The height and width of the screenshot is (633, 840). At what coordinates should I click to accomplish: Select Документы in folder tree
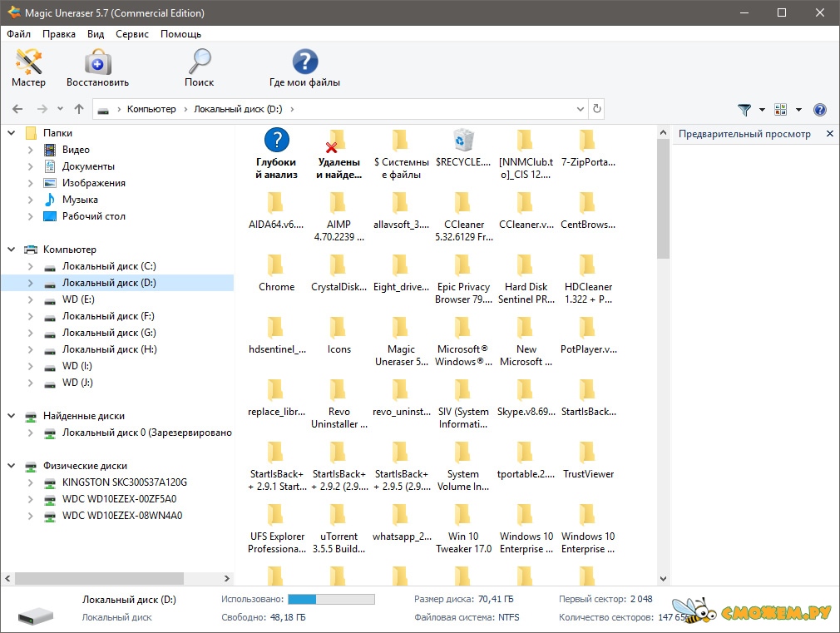point(88,166)
